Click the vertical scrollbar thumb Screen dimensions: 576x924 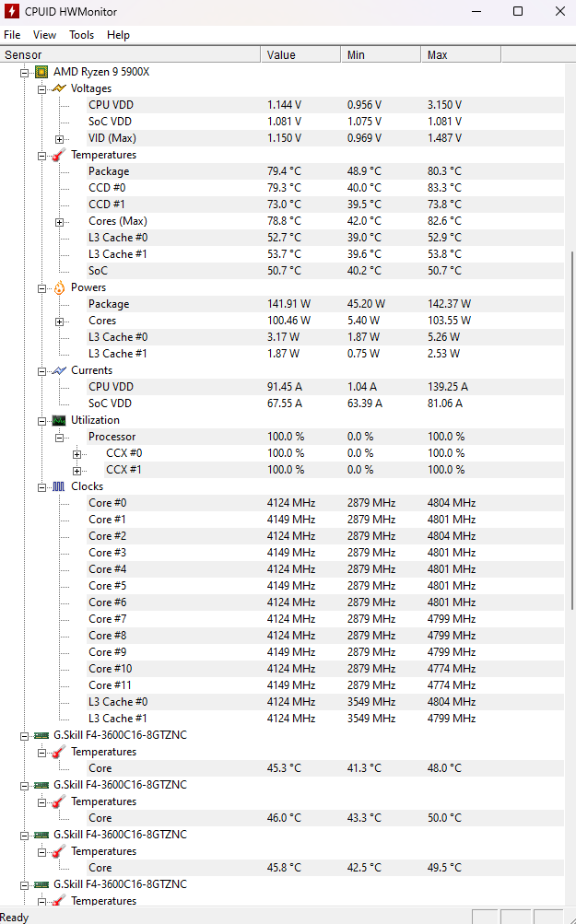click(570, 431)
